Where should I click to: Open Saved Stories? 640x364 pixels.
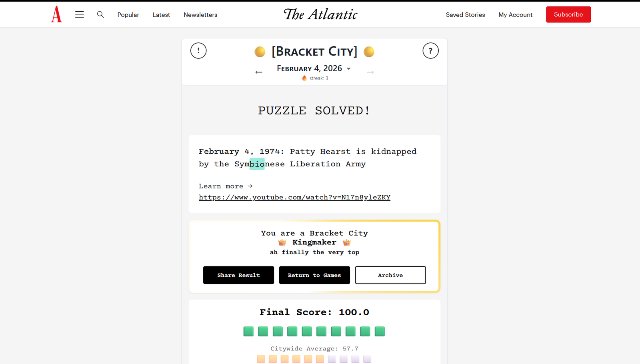click(465, 15)
